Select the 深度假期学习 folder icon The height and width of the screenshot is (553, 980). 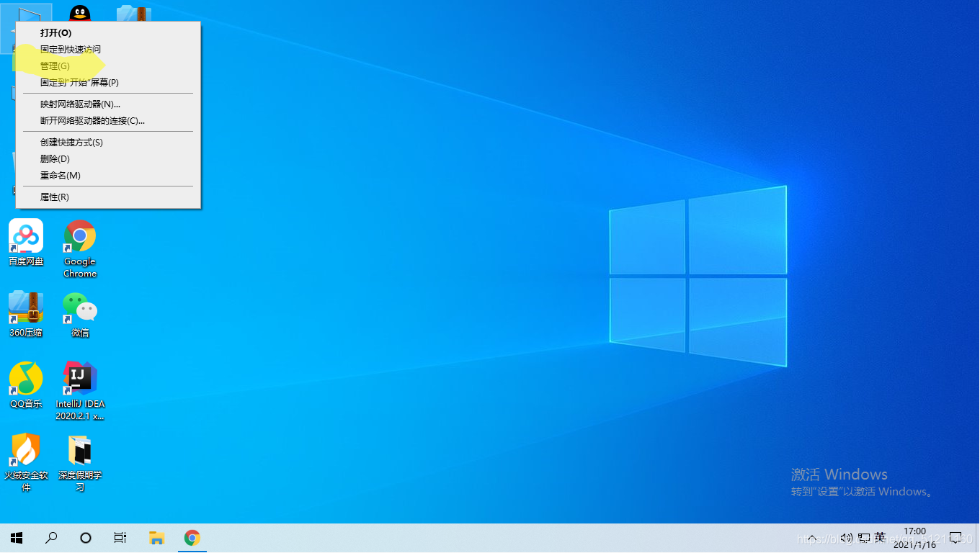(x=80, y=462)
